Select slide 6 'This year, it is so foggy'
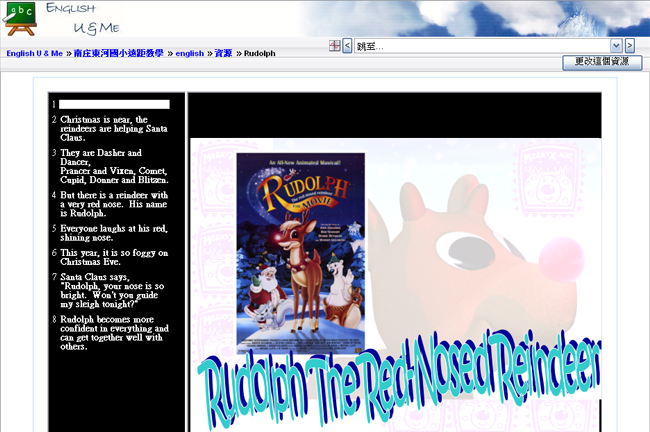Screen dimensions: 650x432 pos(110,258)
